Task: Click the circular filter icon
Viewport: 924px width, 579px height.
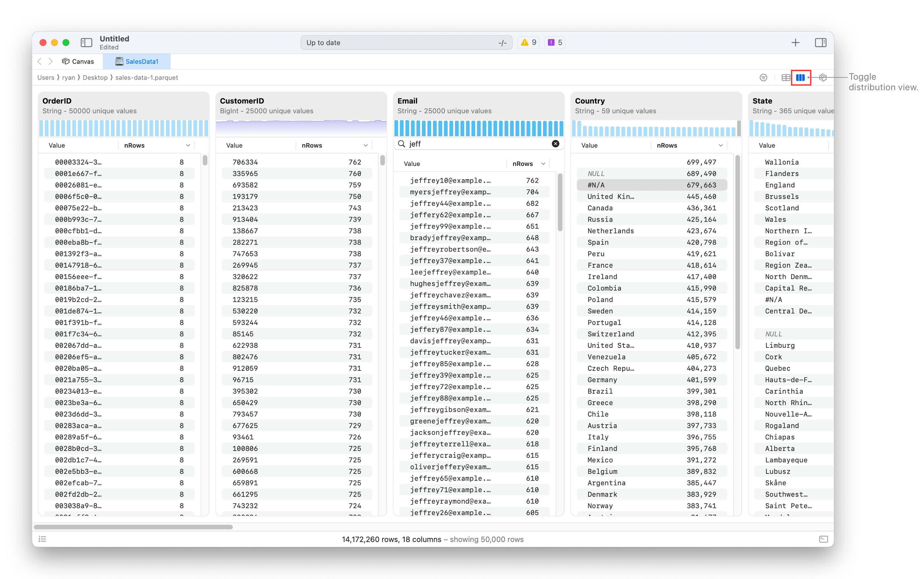Action: pos(763,78)
